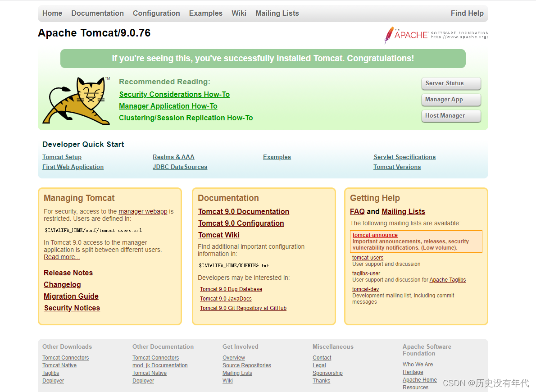Open Sponsorship under Miscellaneous
The height and width of the screenshot is (392, 536).
tap(327, 373)
